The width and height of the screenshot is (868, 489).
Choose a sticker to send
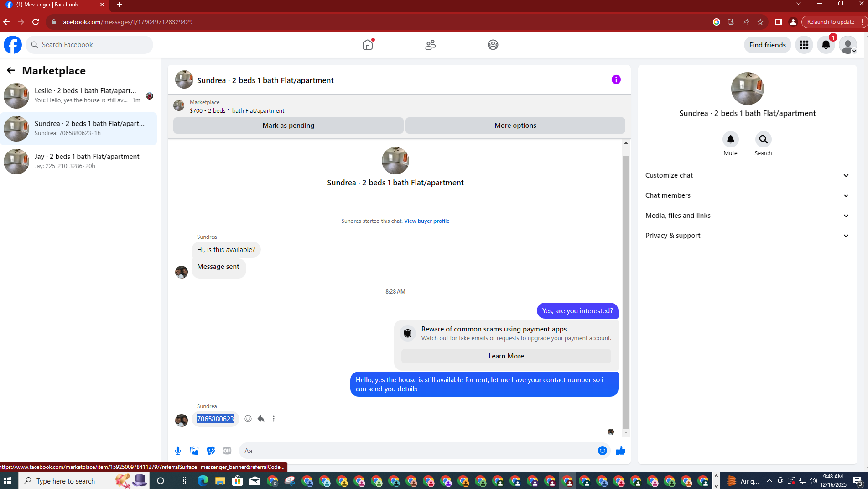(x=211, y=451)
